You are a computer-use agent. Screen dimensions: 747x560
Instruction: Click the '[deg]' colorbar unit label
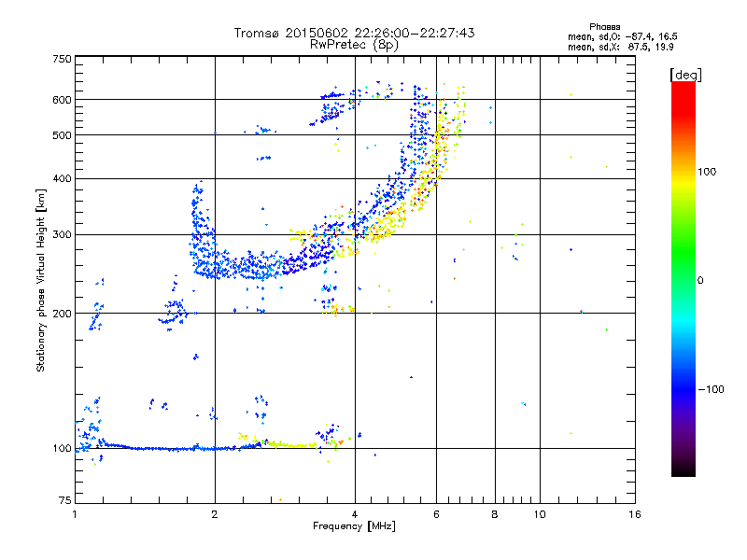(685, 75)
